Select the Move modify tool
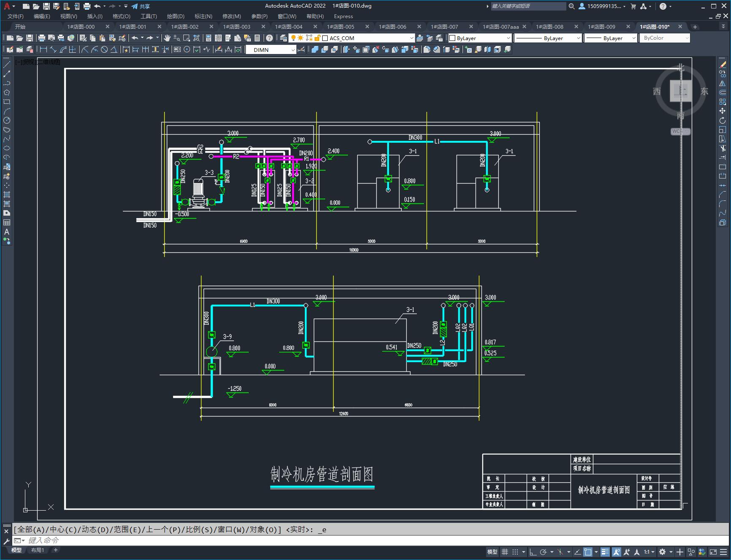The image size is (731, 560). (x=723, y=111)
